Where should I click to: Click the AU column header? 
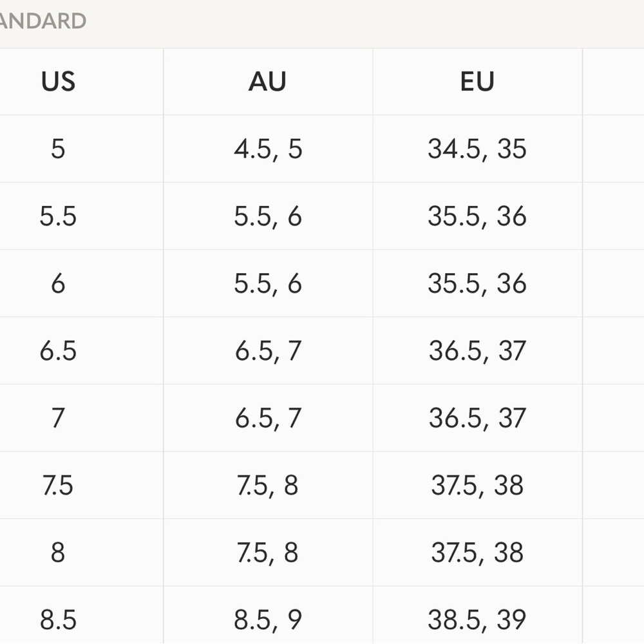click(267, 82)
